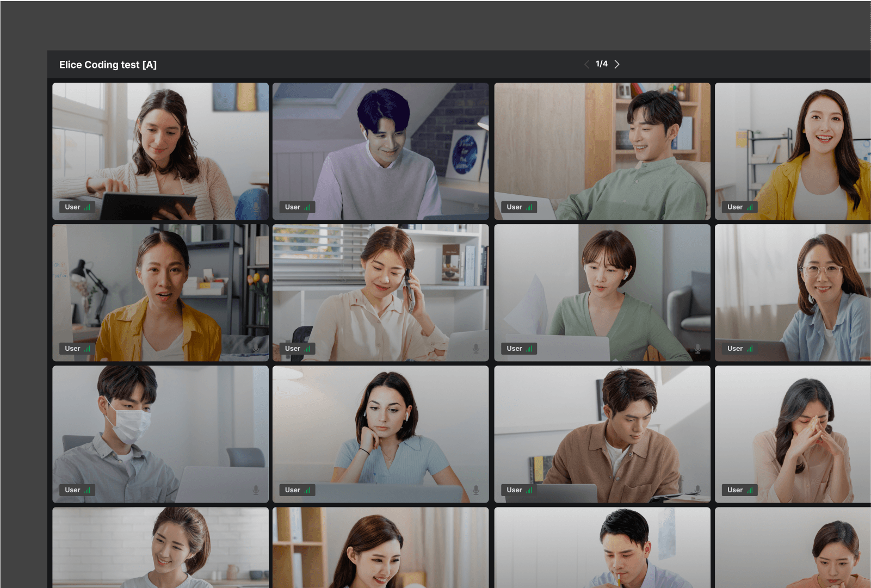The width and height of the screenshot is (871, 588).
Task: Toggle microphone on phone call woman's tile
Action: [x=476, y=349]
